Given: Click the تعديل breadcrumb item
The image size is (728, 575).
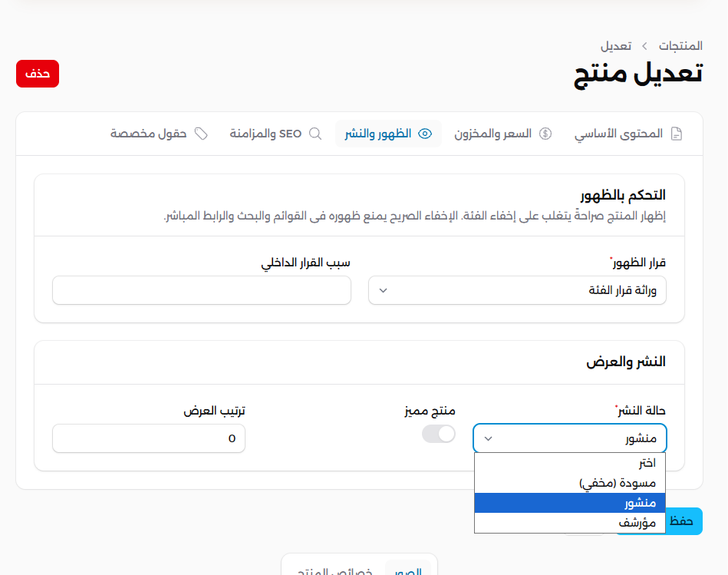Looking at the screenshot, I should (616, 46).
